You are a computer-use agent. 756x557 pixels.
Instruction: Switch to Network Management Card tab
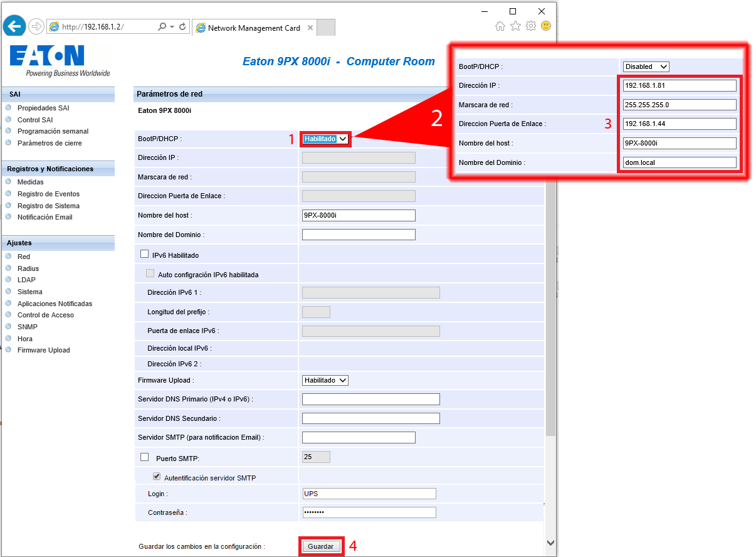254,28
